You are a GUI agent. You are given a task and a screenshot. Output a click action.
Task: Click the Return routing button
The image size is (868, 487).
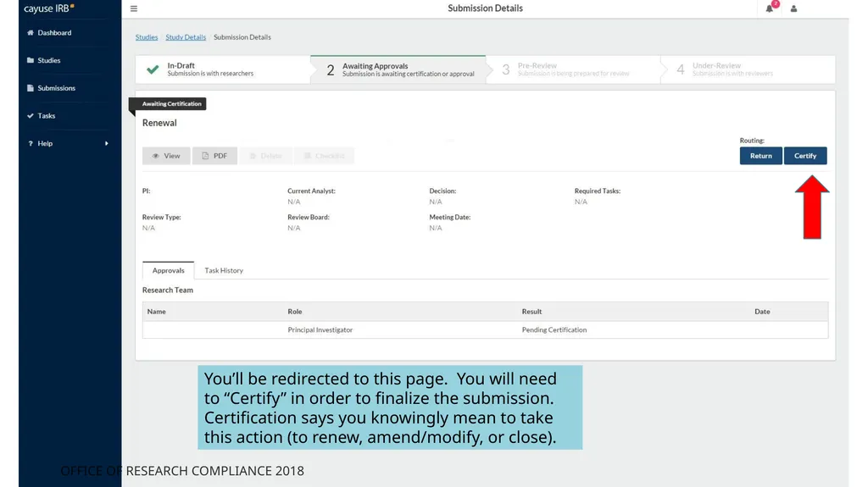[x=760, y=156]
